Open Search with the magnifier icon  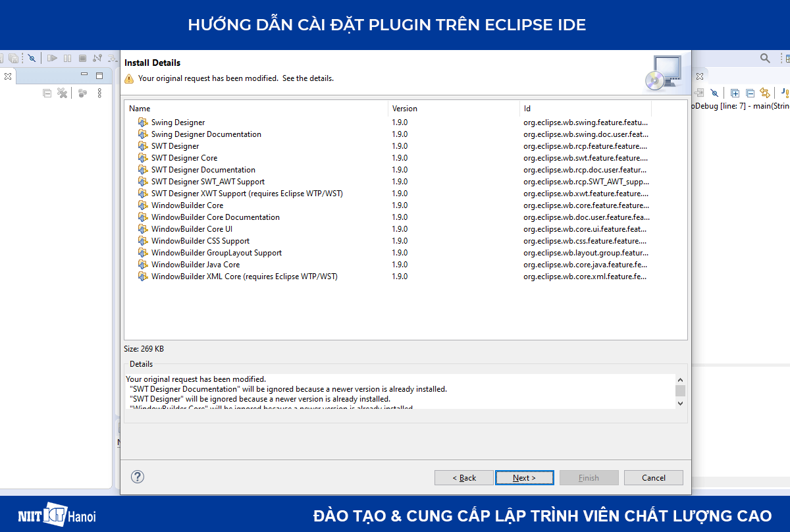pos(765,58)
